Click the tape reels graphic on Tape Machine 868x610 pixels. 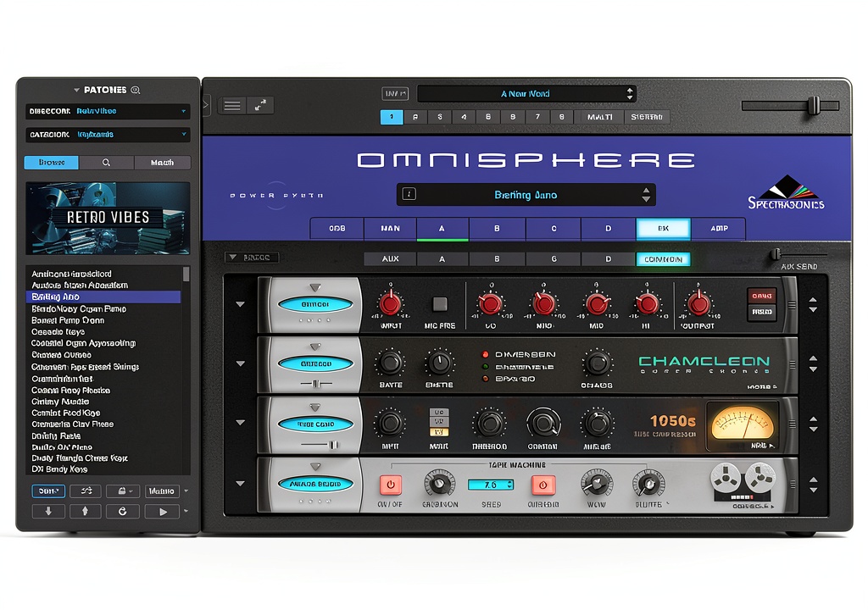click(743, 480)
